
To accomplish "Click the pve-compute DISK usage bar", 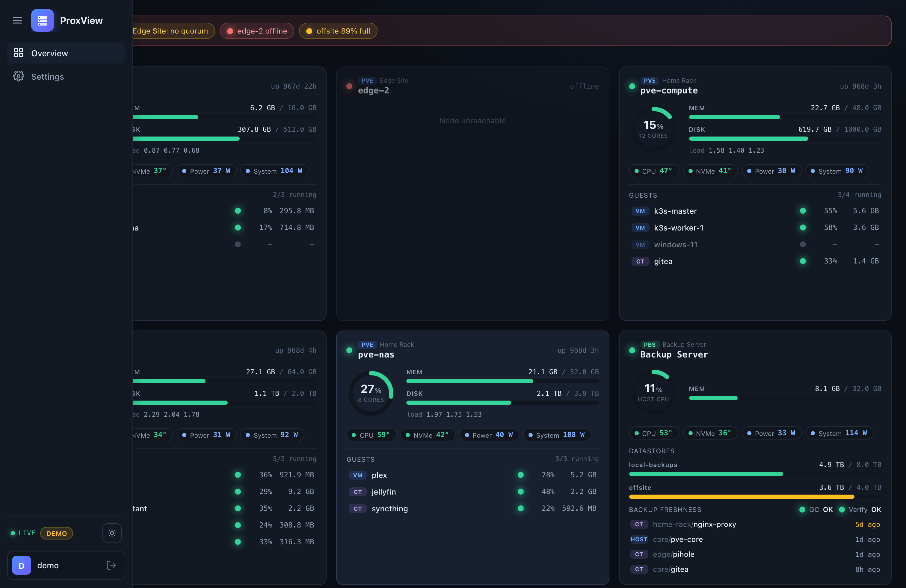I will 785,139.
